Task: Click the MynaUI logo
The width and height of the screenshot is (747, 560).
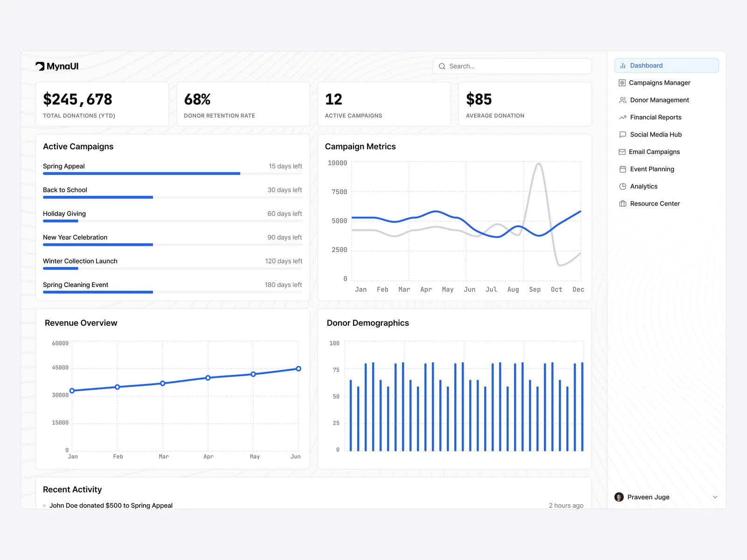Action: click(57, 66)
